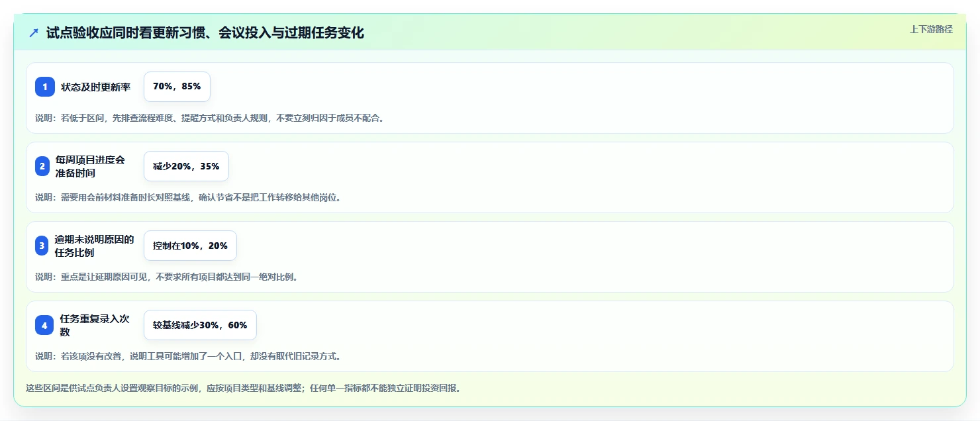Click the 逾期未说明原因的任务比例 label
This screenshot has height=421, width=980.
click(x=95, y=246)
